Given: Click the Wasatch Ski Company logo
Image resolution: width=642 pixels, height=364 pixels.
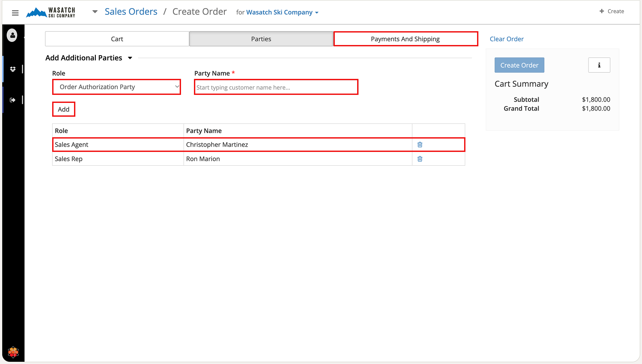Looking at the screenshot, I should coord(51,12).
